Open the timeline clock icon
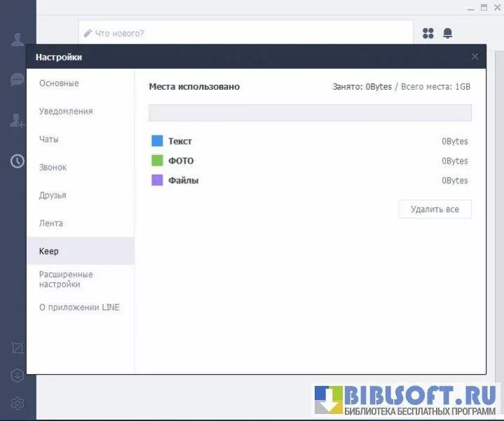504x421 pixels. [x=18, y=161]
